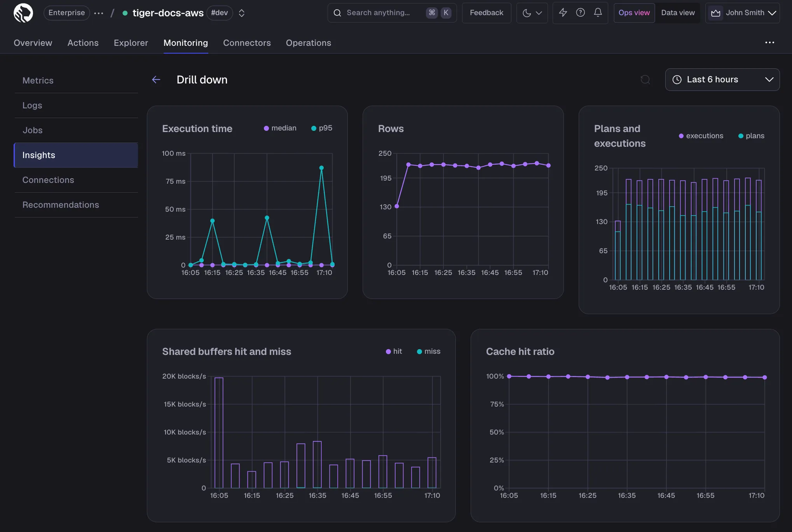Screen dimensions: 792x532
Task: Open the dark mode theme dropdown
Action: coord(532,13)
